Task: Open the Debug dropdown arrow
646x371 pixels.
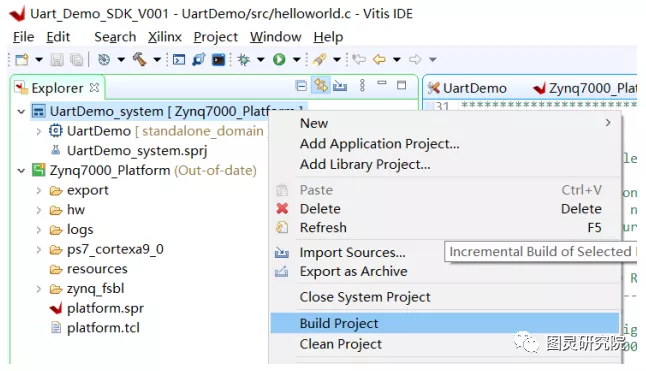Action: pyautogui.click(x=261, y=60)
